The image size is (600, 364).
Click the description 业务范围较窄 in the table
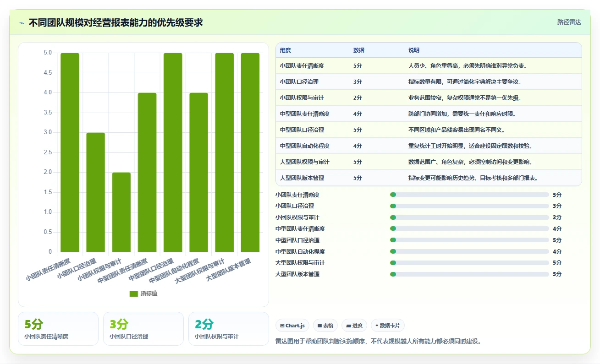[x=465, y=98]
